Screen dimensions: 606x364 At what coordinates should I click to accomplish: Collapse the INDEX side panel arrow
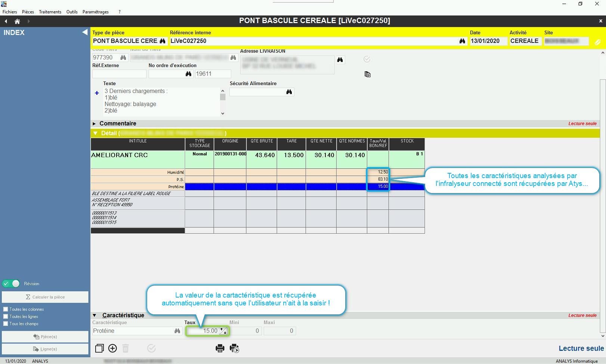click(85, 32)
